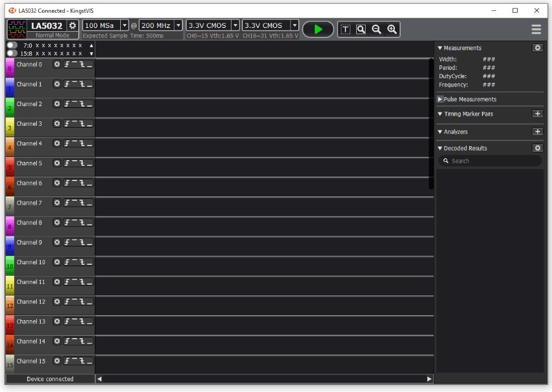Select the Channel 3 name label
This screenshot has height=392, width=552.
[29, 124]
